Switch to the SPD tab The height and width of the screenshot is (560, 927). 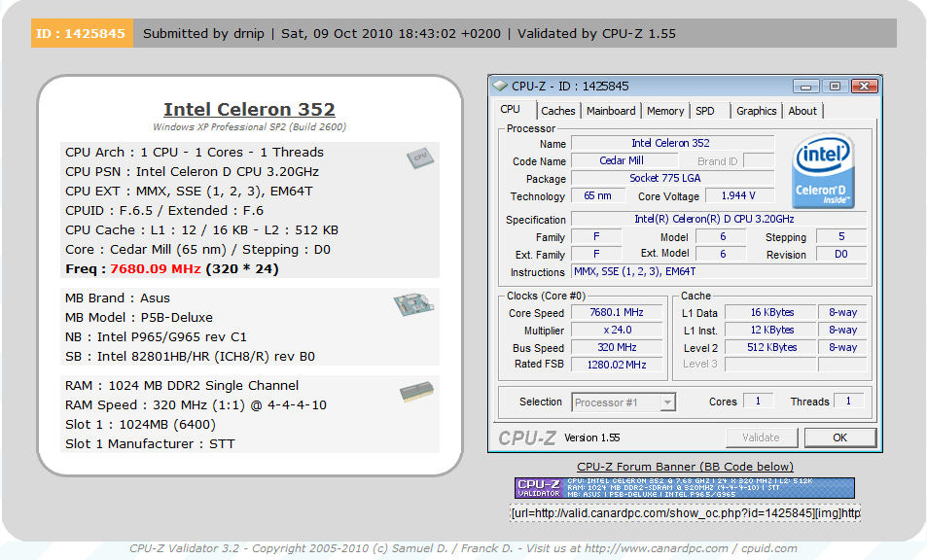coord(705,111)
